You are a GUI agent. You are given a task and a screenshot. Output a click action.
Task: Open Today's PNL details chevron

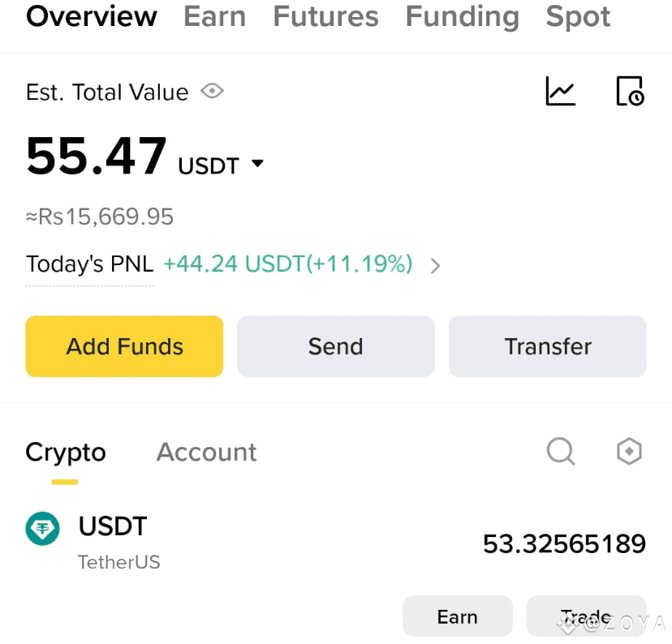pos(435,266)
